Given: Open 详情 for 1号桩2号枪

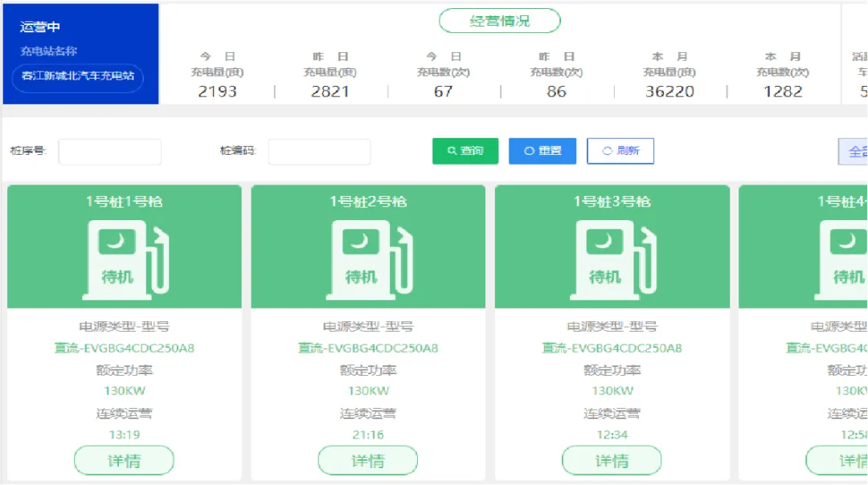Looking at the screenshot, I should click(x=367, y=461).
